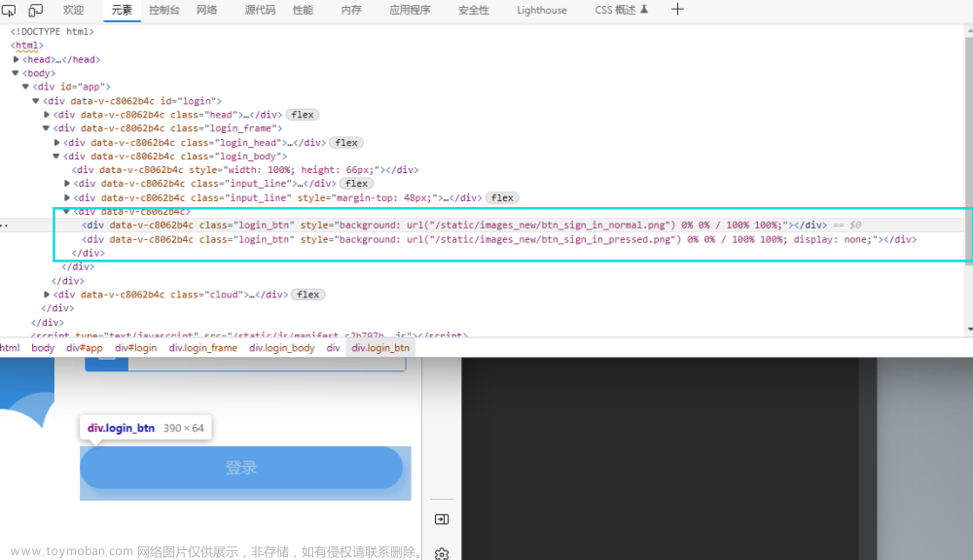Click flex badge next to cloud div

(x=307, y=295)
